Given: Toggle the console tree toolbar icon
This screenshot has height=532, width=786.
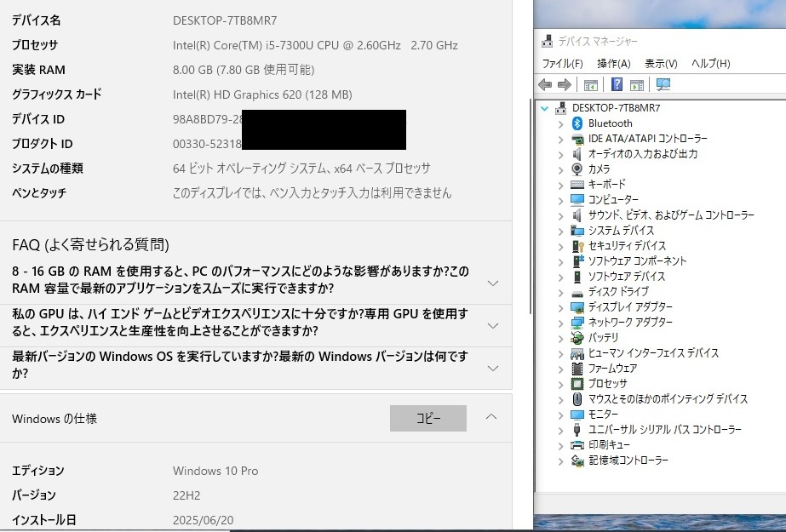Looking at the screenshot, I should point(591,84).
